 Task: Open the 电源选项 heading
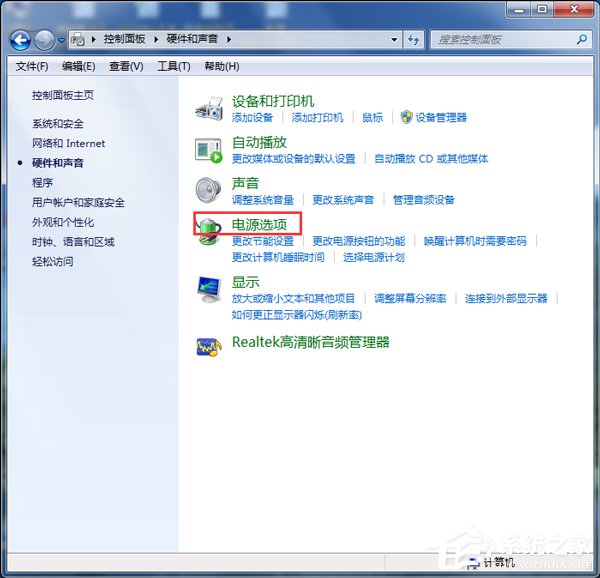tap(259, 225)
